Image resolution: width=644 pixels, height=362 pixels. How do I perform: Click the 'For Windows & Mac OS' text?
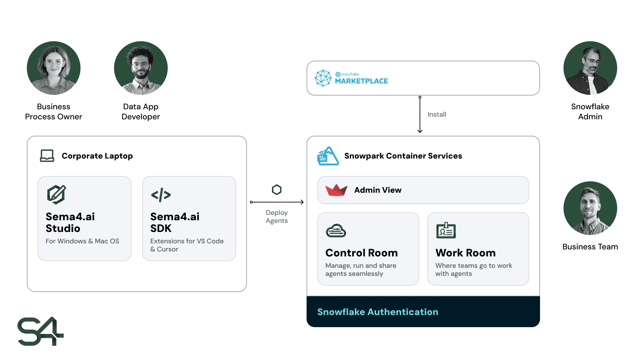coord(82,241)
